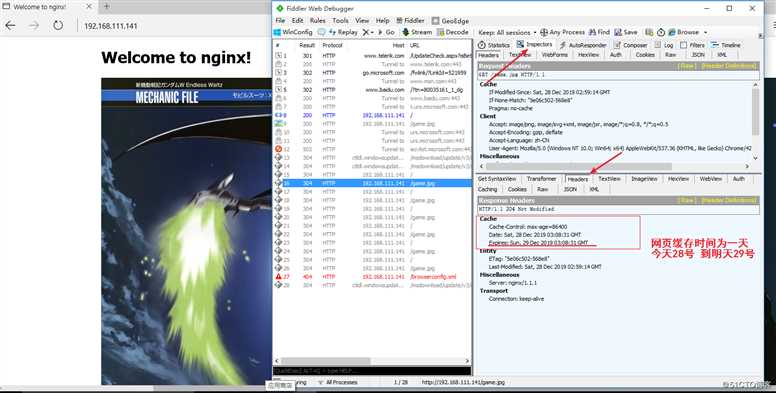The image size is (776, 393).
Task: Switch to the Composer tab
Action: [630, 45]
